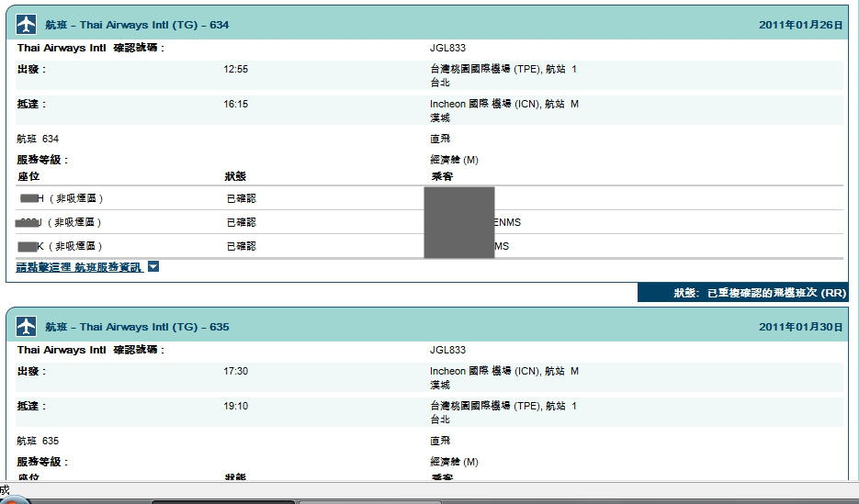Click the 12:55 departure time
This screenshot has width=859, height=504.
click(x=235, y=70)
